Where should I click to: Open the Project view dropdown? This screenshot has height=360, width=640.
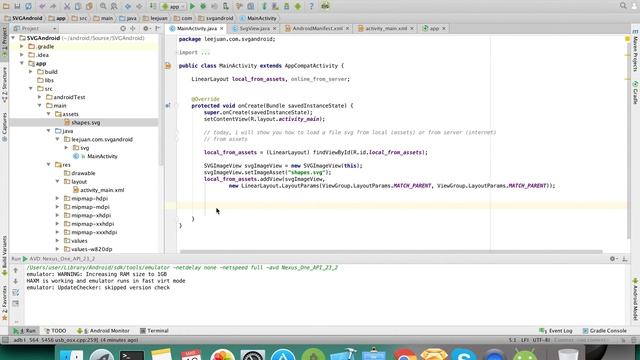(35, 29)
